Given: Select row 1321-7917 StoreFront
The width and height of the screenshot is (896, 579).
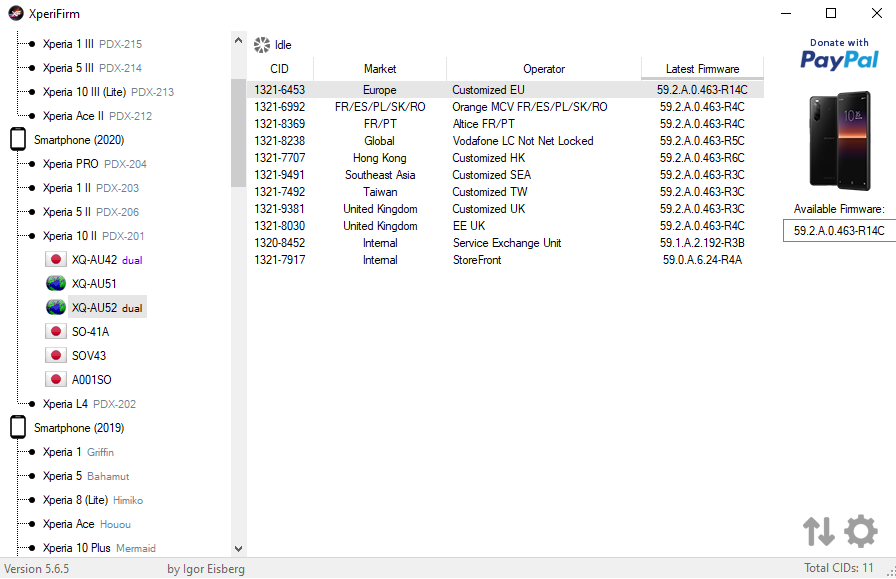Looking at the screenshot, I should (505, 259).
